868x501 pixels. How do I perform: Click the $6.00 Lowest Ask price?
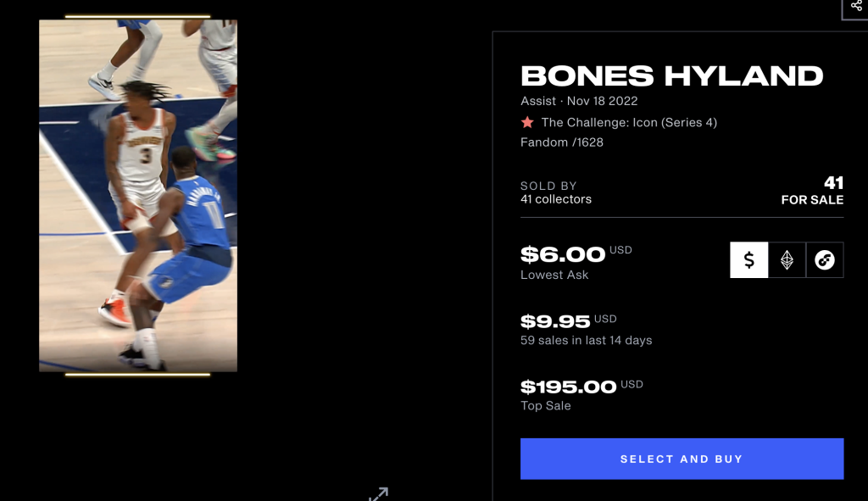(563, 254)
